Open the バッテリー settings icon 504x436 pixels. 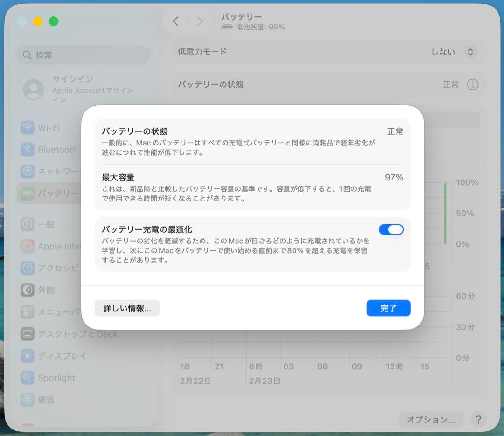click(x=28, y=193)
